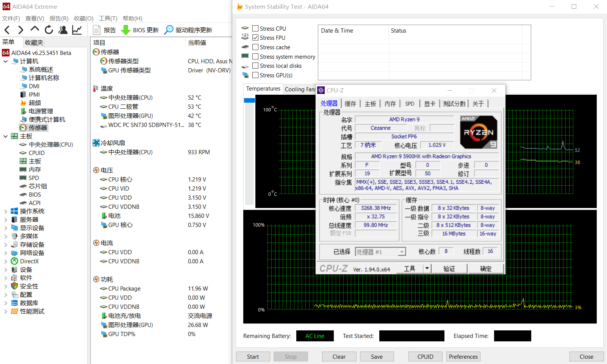This screenshot has width=607, height=364.
Task: Click the graph statistics icon in AIDA64 toolbar
Action: (x=77, y=30)
